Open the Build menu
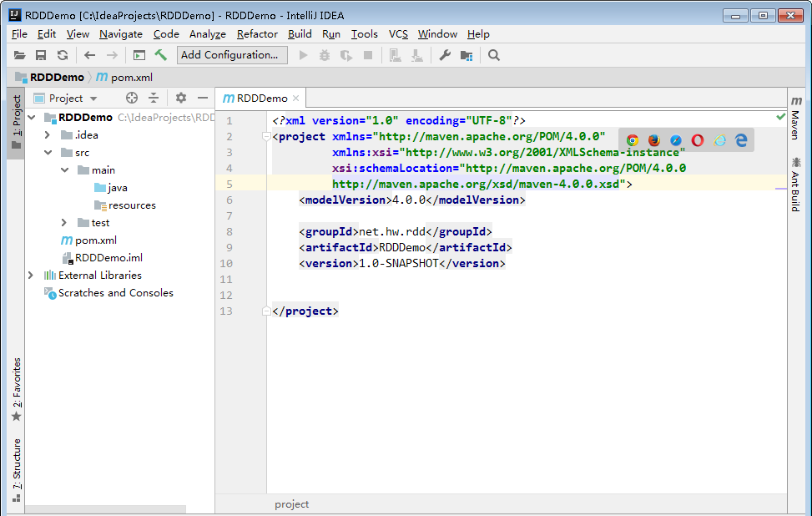Viewport: 812px width, 516px height. point(300,34)
